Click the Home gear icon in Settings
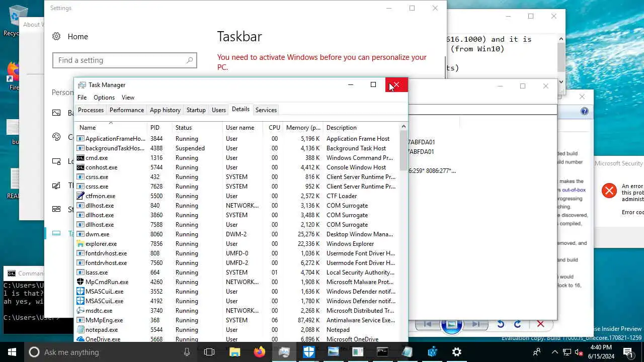The width and height of the screenshot is (644, 362). click(x=56, y=36)
